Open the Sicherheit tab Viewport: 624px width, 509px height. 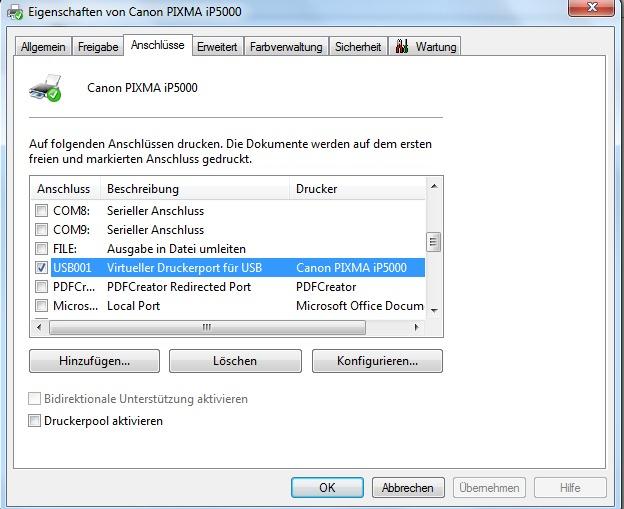[358, 47]
